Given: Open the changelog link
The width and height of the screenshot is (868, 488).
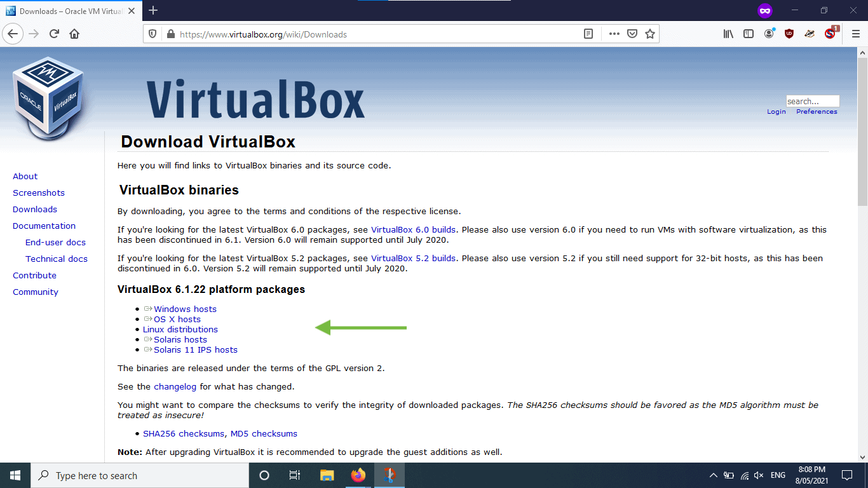Looking at the screenshot, I should (x=175, y=386).
